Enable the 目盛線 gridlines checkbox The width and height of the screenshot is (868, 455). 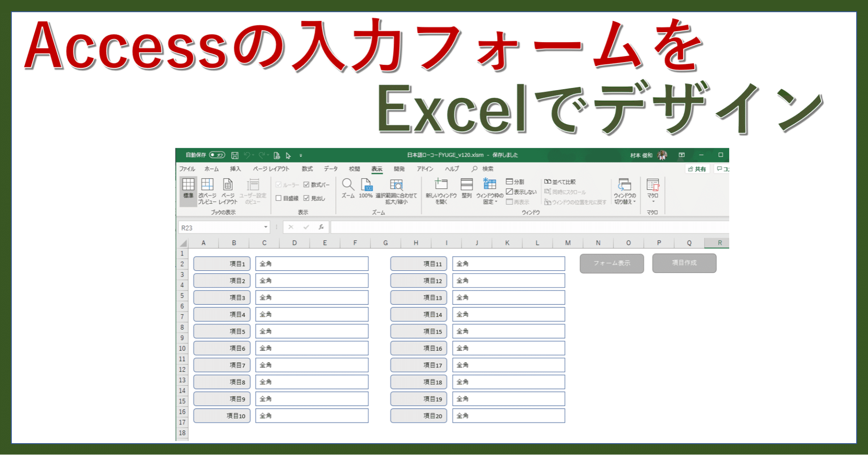tap(279, 198)
